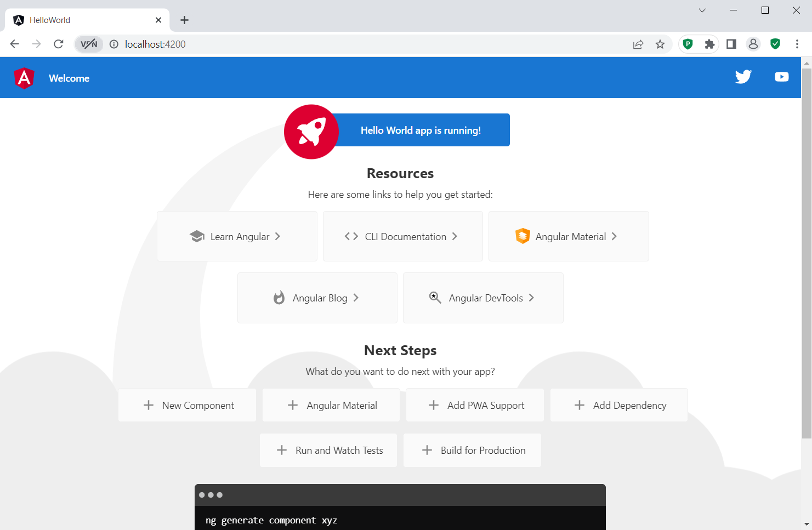Click the ng generate component xyz terminal text
This screenshot has height=530, width=812.
point(271,520)
